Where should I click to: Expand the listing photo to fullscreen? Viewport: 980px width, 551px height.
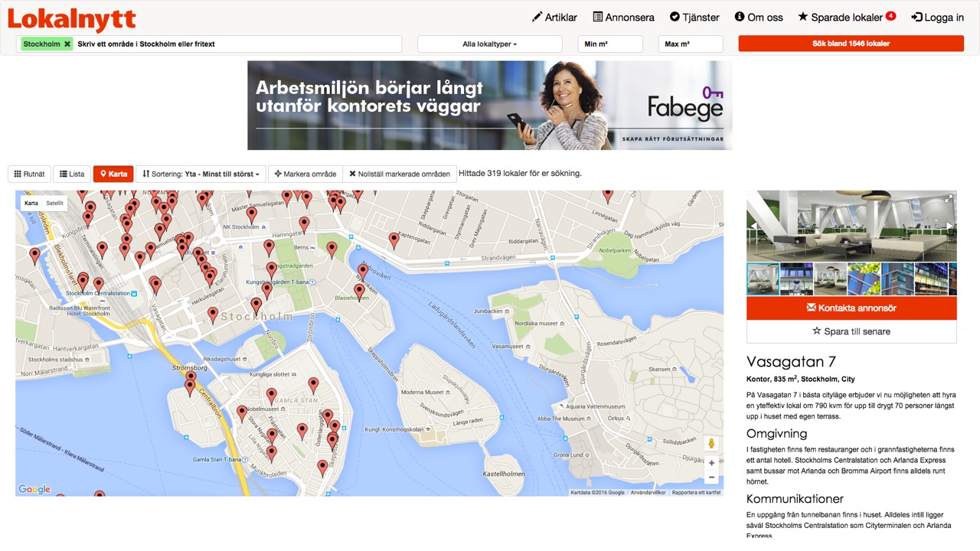point(949,199)
